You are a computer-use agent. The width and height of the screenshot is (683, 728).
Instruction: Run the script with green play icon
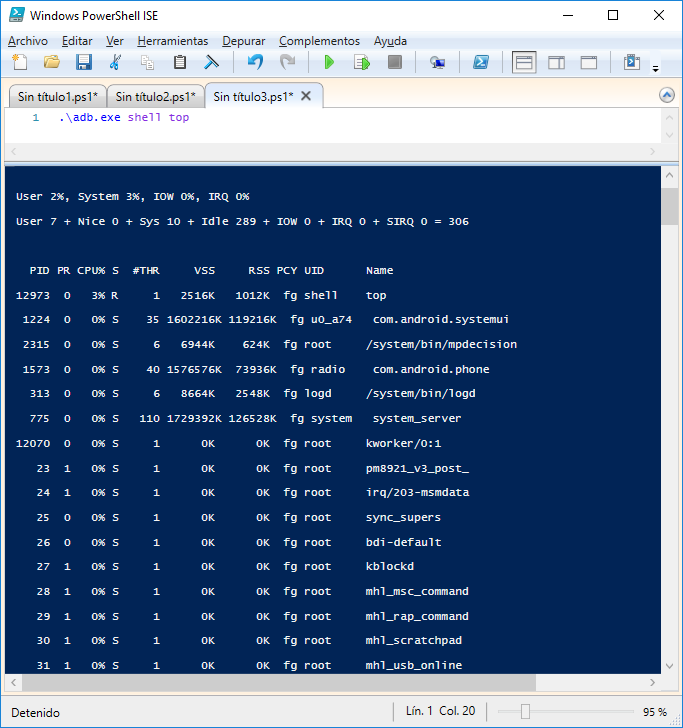(329, 62)
